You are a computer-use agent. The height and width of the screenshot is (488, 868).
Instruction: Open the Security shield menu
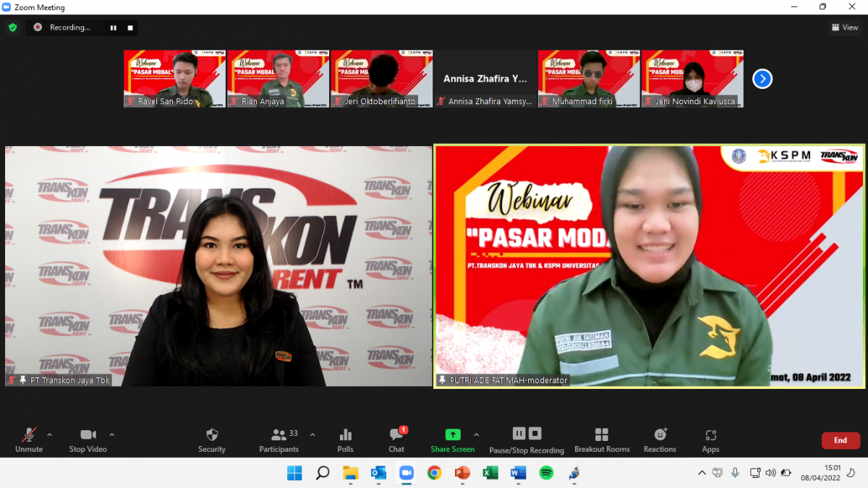[x=212, y=440]
